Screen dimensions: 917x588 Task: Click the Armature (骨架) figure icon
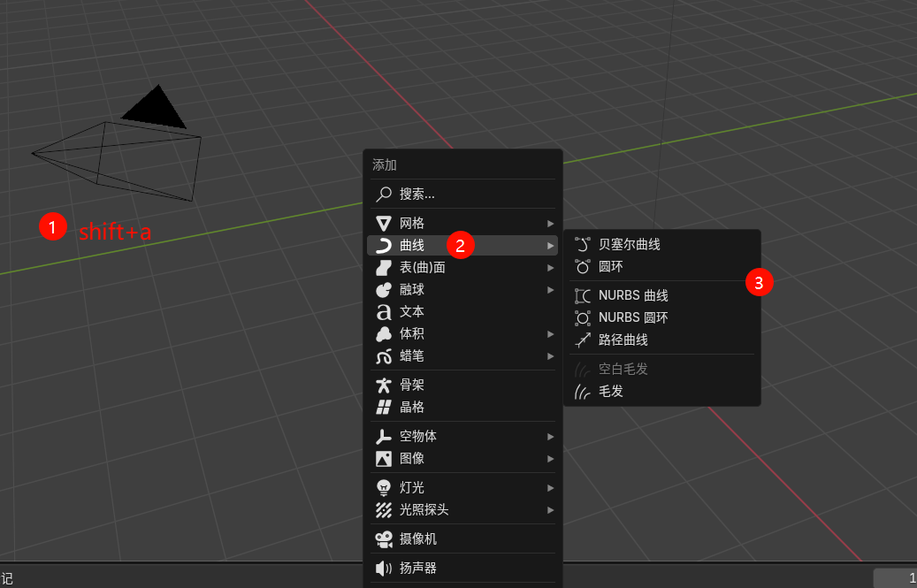tap(384, 386)
